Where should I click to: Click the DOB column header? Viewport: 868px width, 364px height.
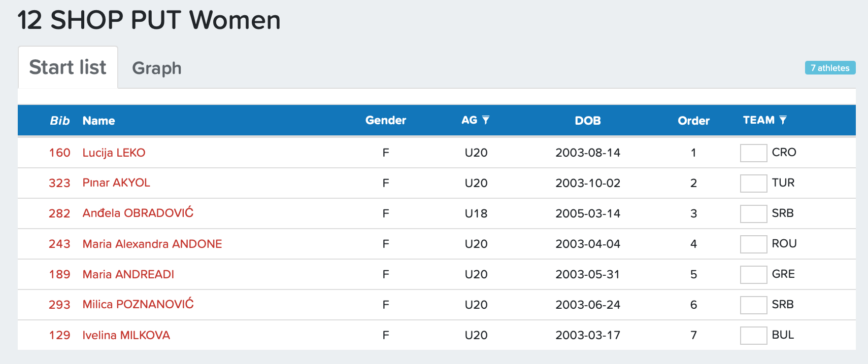(x=587, y=121)
